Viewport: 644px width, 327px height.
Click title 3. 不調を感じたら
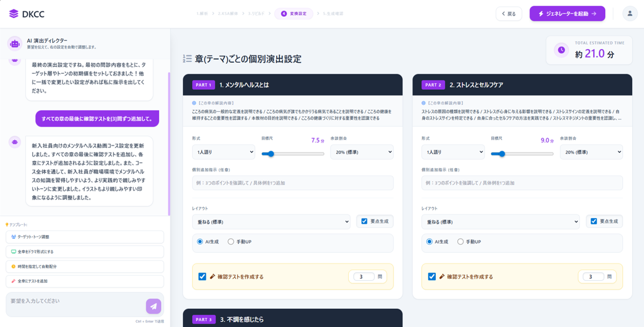(241, 320)
